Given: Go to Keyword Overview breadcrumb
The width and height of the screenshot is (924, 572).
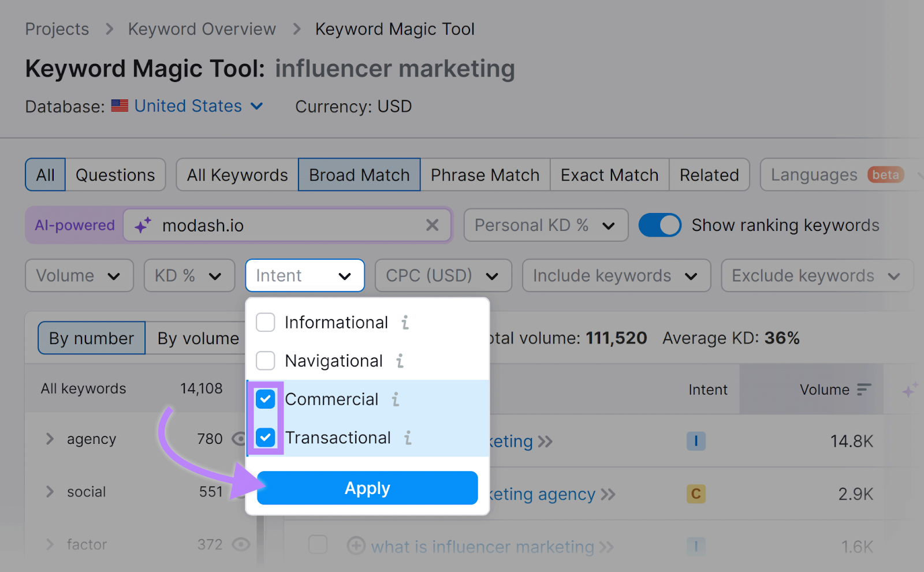Looking at the screenshot, I should tap(202, 29).
